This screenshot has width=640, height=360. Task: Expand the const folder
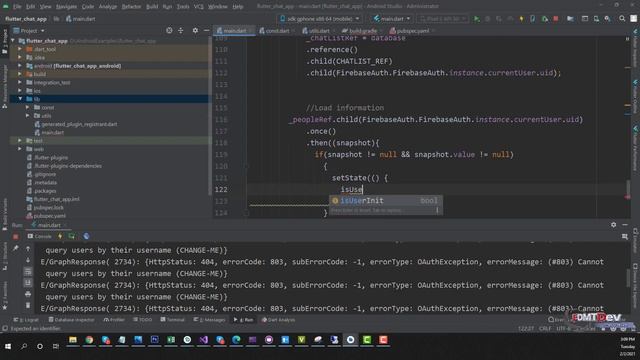pyautogui.click(x=27, y=107)
